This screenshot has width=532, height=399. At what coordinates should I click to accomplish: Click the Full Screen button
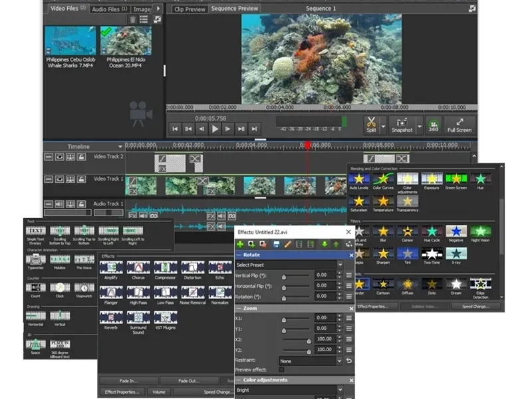(459, 125)
